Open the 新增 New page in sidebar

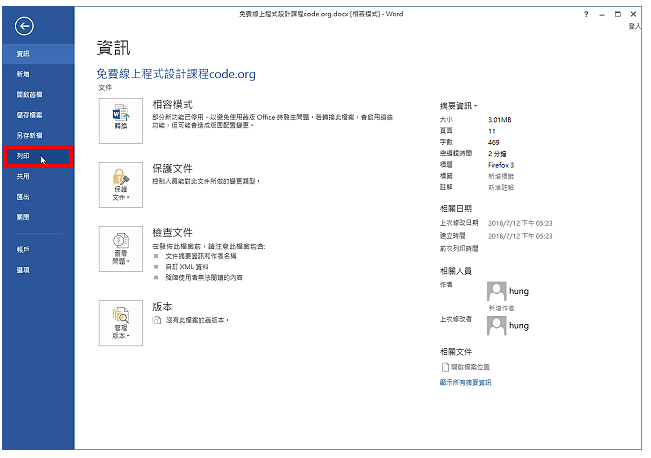(x=38, y=74)
